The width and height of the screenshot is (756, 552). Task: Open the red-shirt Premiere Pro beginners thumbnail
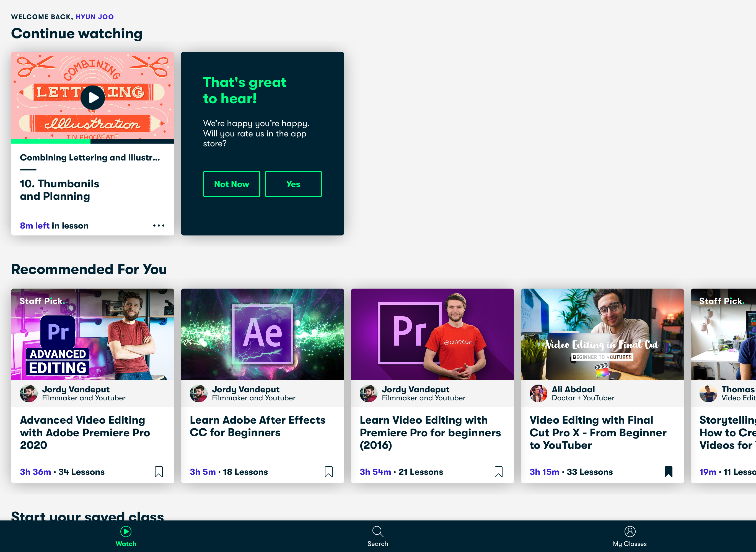tap(432, 334)
